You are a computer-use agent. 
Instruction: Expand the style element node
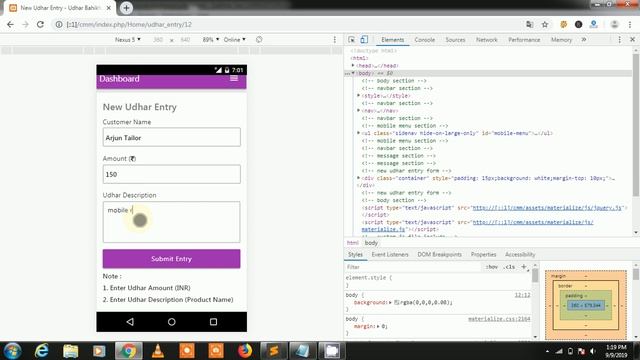[x=358, y=96]
